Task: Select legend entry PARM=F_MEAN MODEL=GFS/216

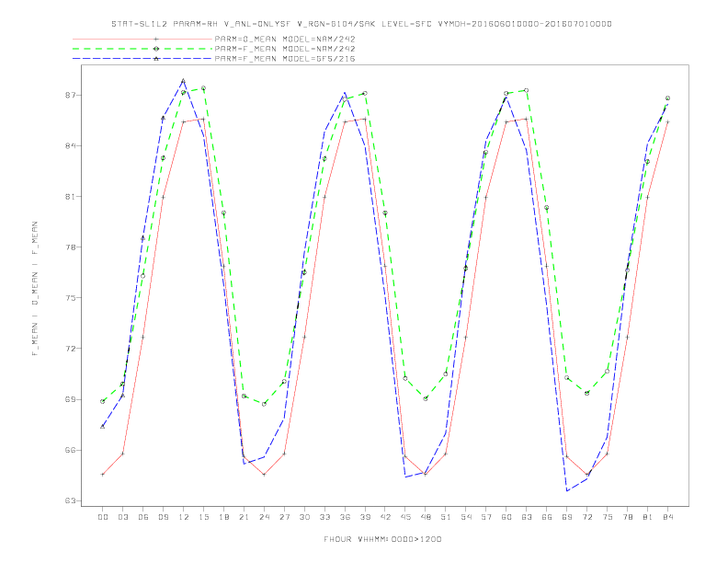Action: point(285,59)
